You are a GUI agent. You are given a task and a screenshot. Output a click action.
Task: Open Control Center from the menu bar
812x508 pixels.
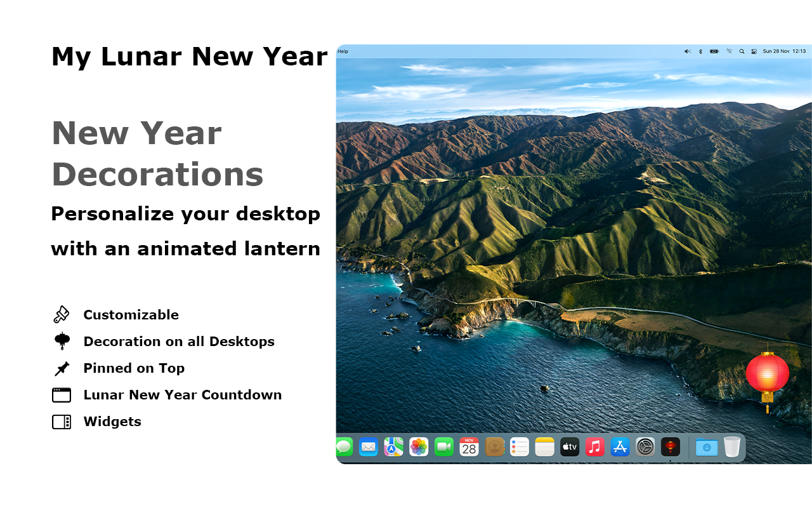coord(754,51)
